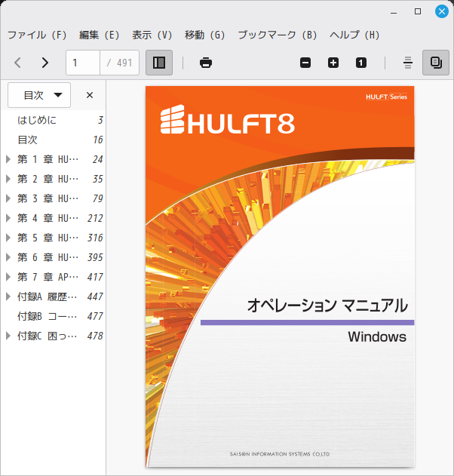Expand the 第 1 章 tree entry
Image resolution: width=454 pixels, height=476 pixels.
point(8,159)
